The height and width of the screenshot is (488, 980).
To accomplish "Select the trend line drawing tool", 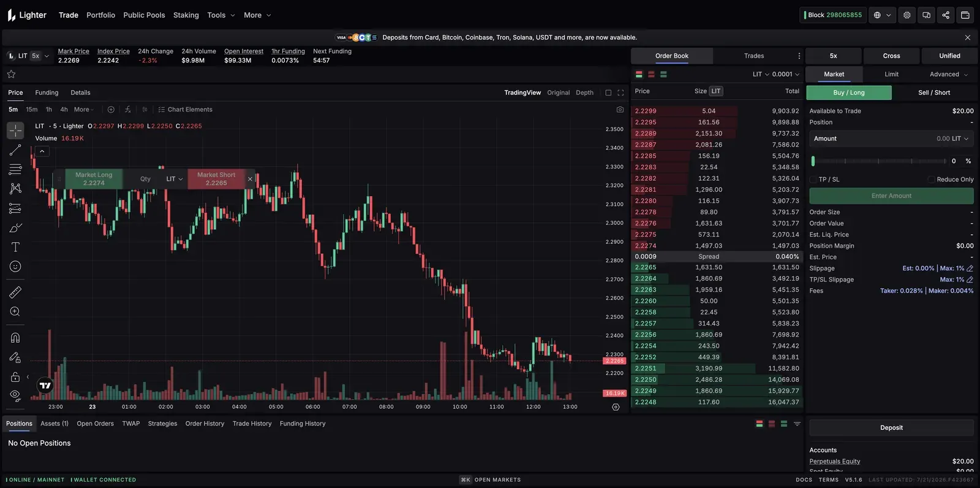I will (x=15, y=150).
